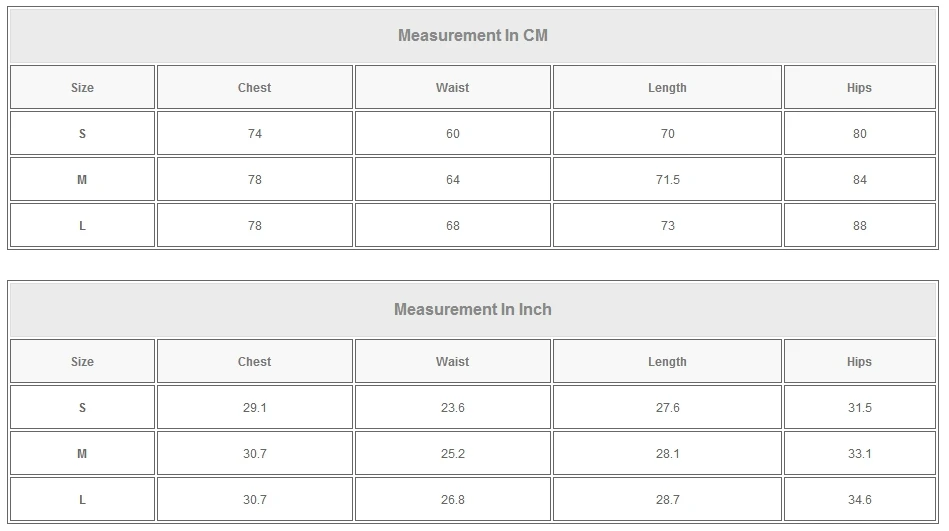Click the size S row label in the CM table
Image resolution: width=949 pixels, height=531 pixels.
click(x=82, y=134)
